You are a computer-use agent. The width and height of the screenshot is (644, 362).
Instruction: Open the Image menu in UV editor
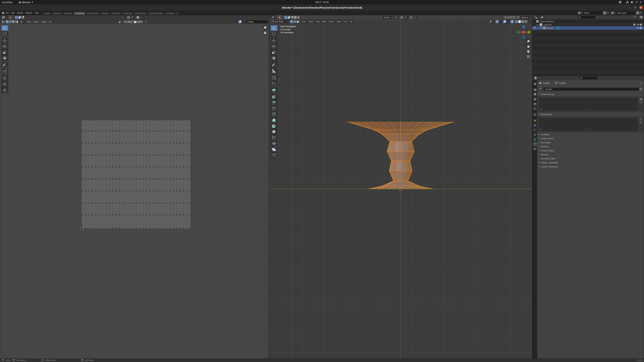tap(43, 22)
